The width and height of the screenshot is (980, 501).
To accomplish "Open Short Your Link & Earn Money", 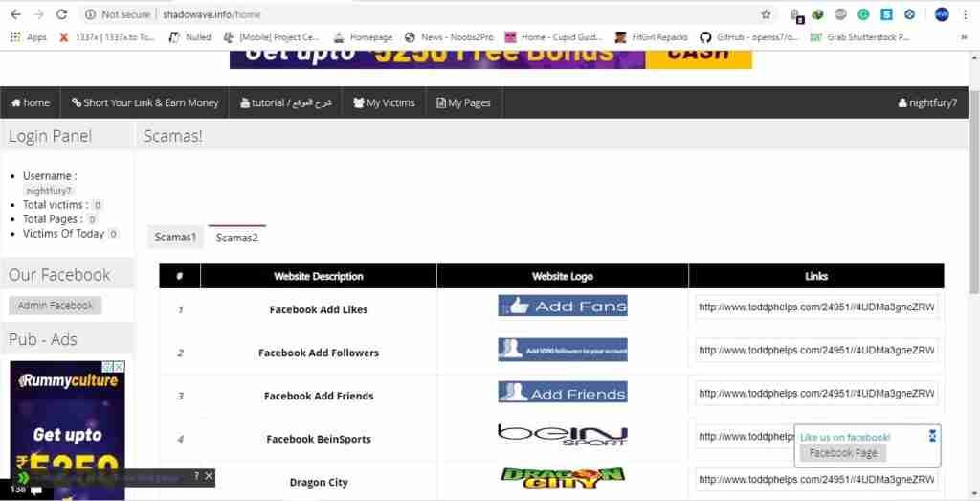I will (145, 102).
